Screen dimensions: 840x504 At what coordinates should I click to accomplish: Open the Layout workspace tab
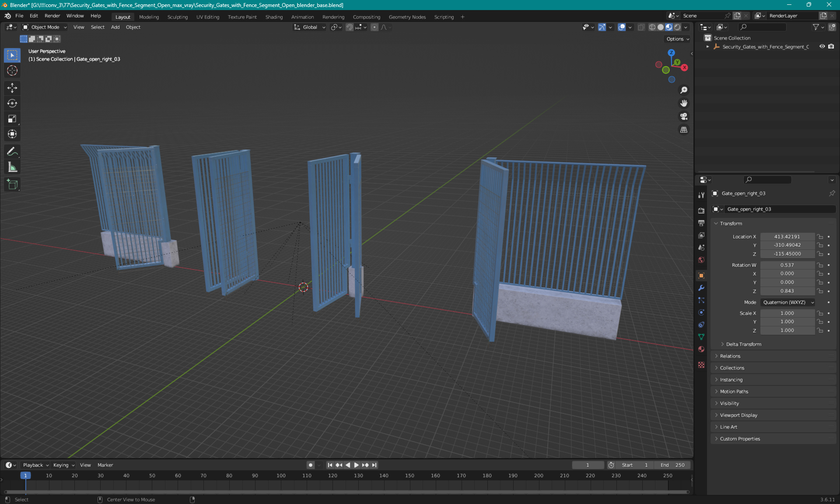122,16
